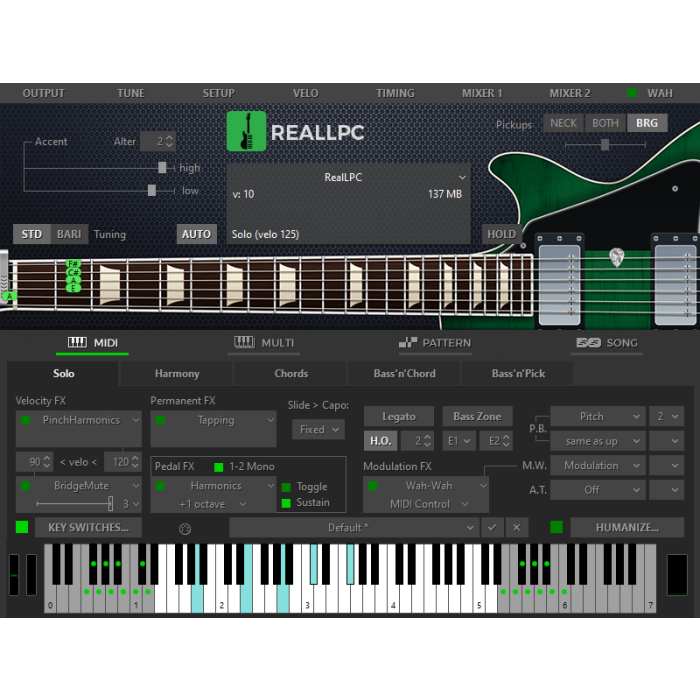Enable 1-2 Mono checkbox
This screenshot has height=700, width=700.
pos(218,467)
